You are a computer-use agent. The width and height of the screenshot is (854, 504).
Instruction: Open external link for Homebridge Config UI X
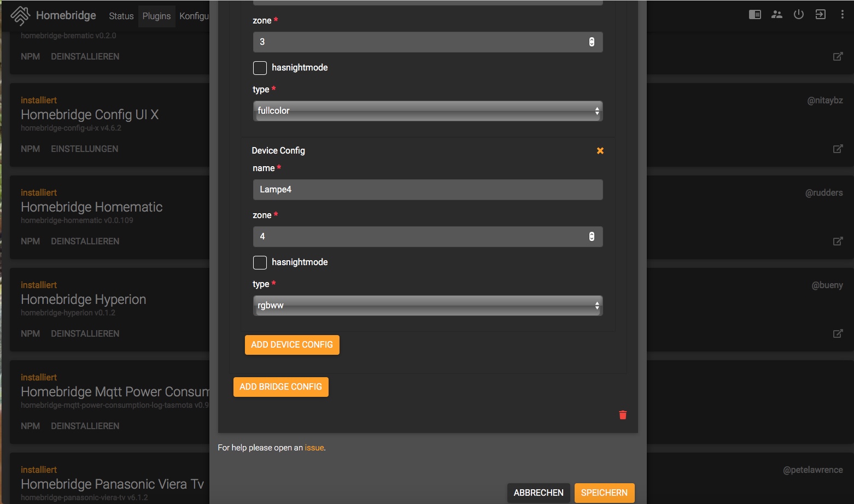[837, 149]
